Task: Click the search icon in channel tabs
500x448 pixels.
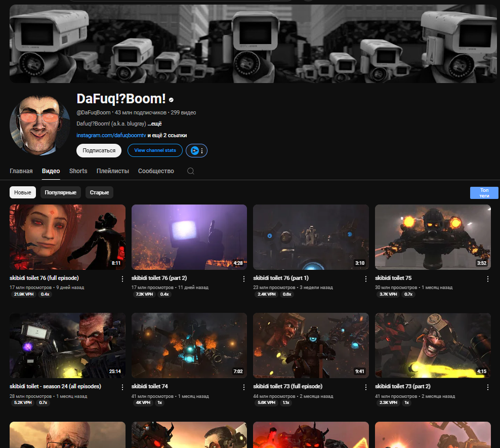Action: [x=190, y=171]
